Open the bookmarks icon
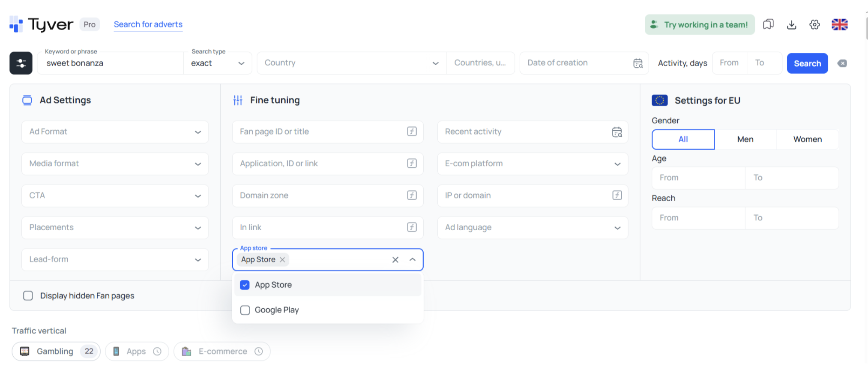The image size is (868, 367). (x=768, y=24)
